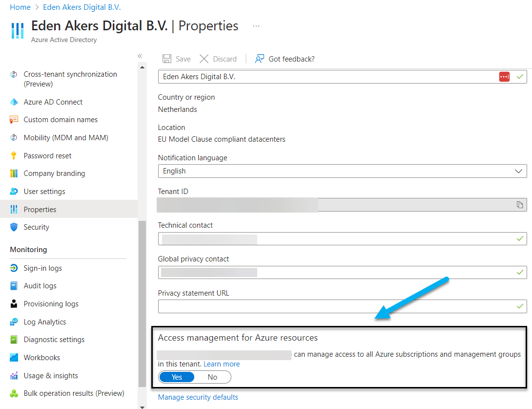Click the Company branding icon
Viewport: 532px width, 409px height.
point(14,173)
